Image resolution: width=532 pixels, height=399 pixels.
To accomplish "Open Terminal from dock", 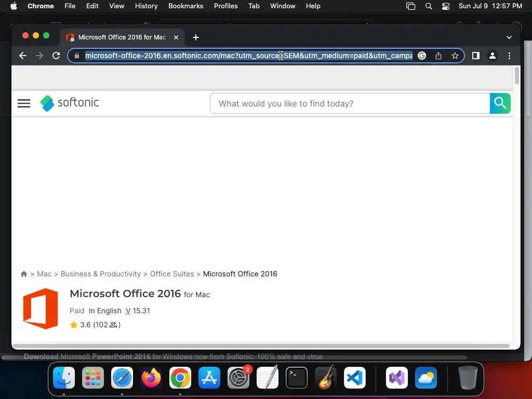I will (297, 378).
